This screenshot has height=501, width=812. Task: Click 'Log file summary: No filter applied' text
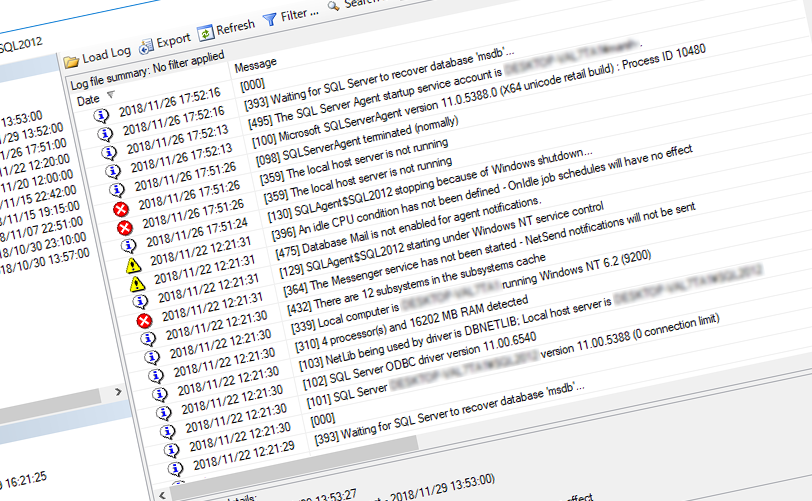147,69
